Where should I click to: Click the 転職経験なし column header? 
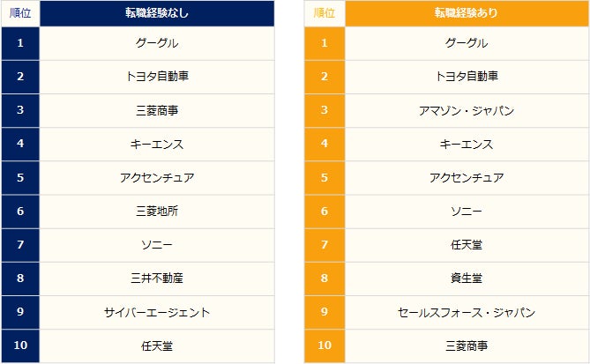point(157,13)
